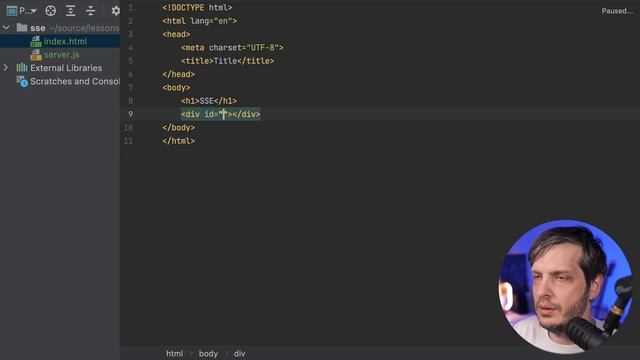Click the index.html file icon

tap(36, 41)
